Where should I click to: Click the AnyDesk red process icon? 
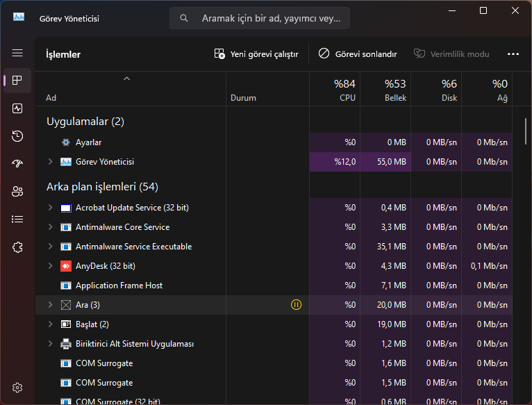[66, 266]
